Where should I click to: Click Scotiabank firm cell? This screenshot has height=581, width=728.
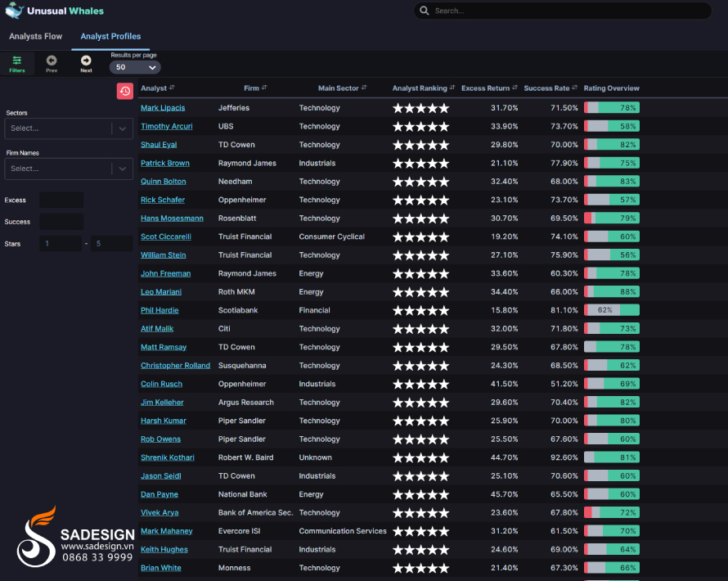pos(238,310)
